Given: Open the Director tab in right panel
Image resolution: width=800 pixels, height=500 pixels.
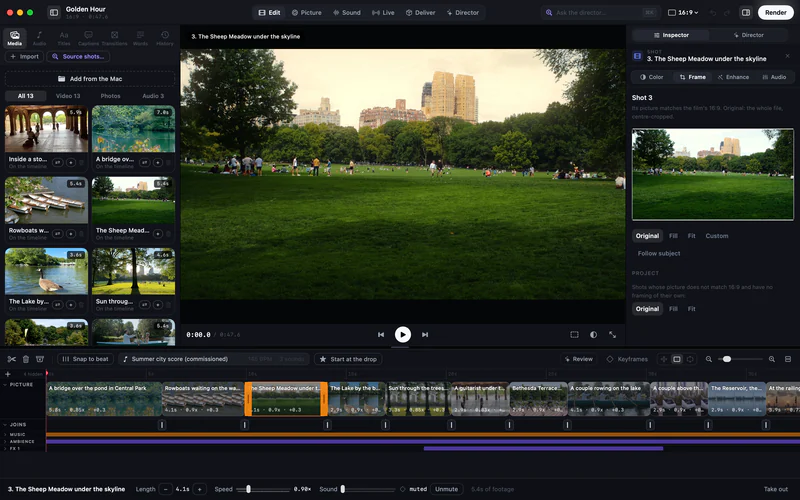Looking at the screenshot, I should pos(748,35).
